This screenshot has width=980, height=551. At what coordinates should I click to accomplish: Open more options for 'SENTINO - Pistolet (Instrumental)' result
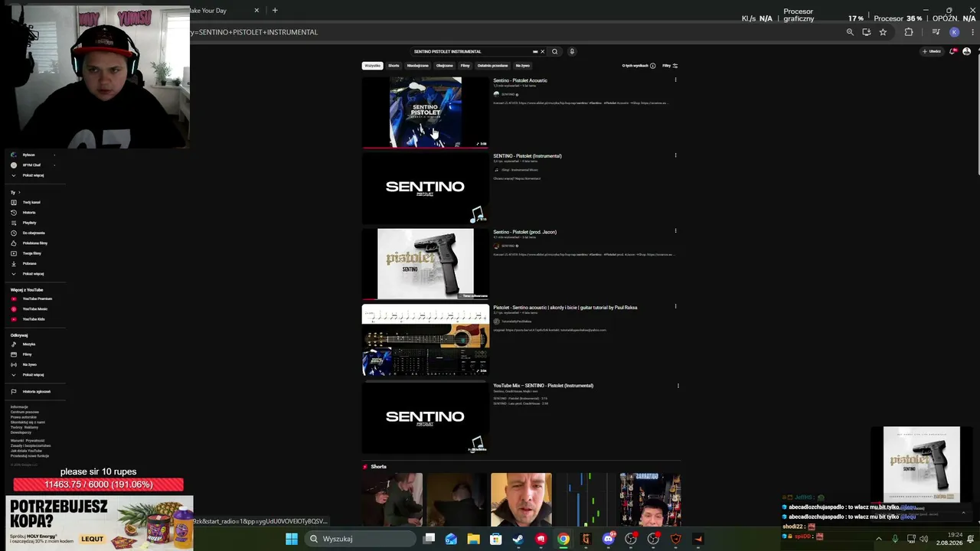[675, 155]
